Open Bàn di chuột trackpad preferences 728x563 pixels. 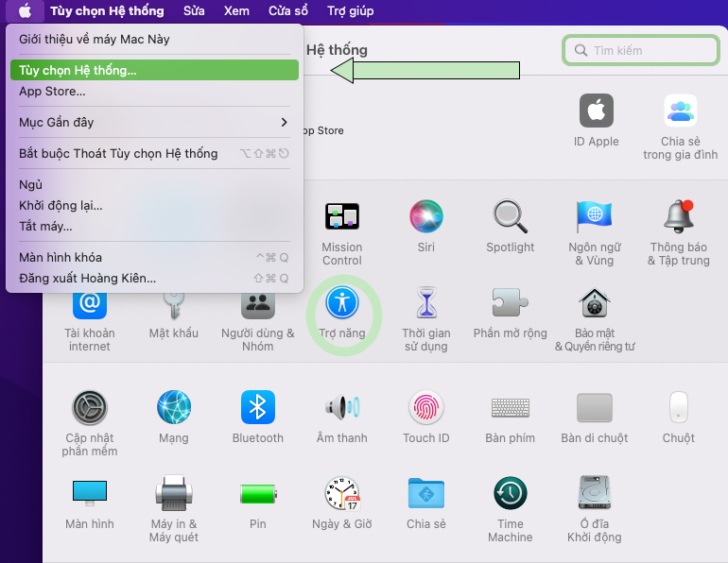[x=595, y=417]
